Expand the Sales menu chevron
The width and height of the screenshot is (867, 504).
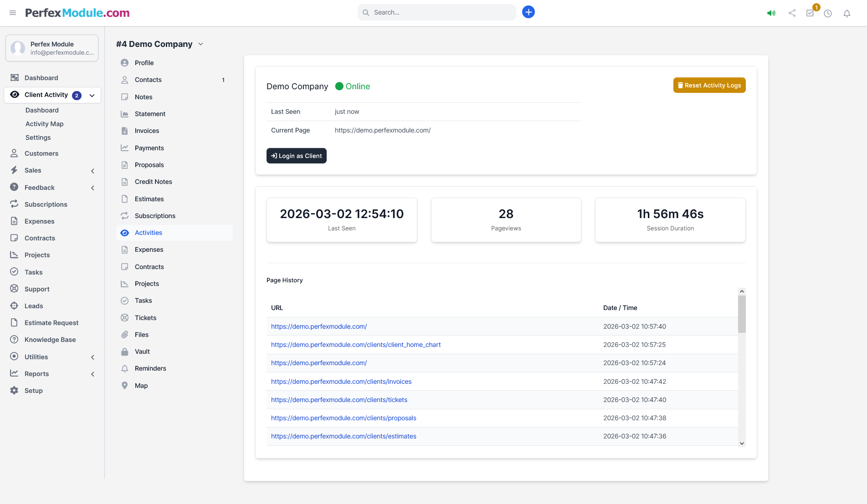pyautogui.click(x=92, y=171)
